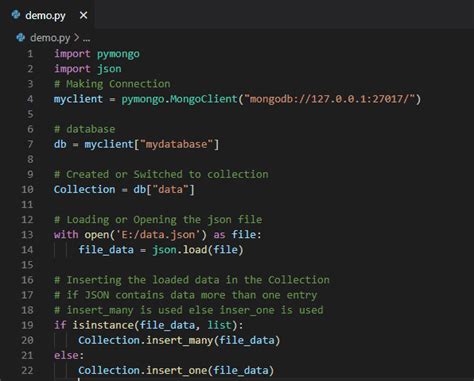This screenshot has height=381, width=474.
Task: Open the demo.py breadcrumb item
Action: point(50,38)
